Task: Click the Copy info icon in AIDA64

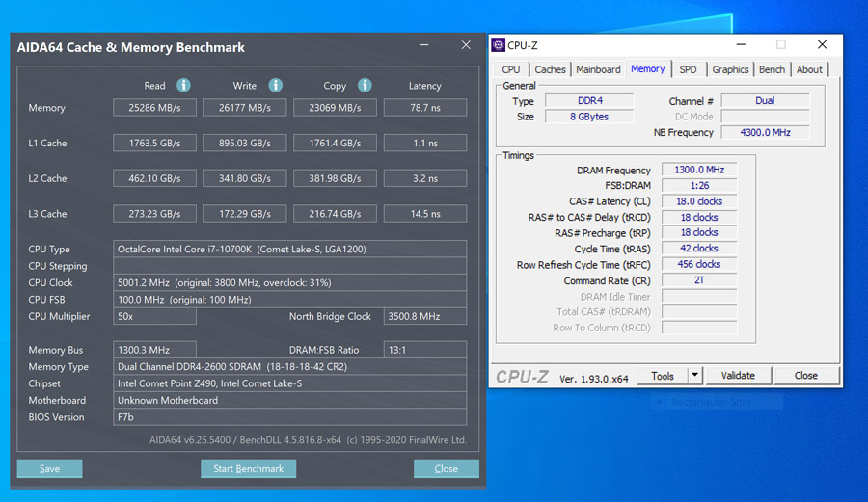Action: [x=365, y=85]
